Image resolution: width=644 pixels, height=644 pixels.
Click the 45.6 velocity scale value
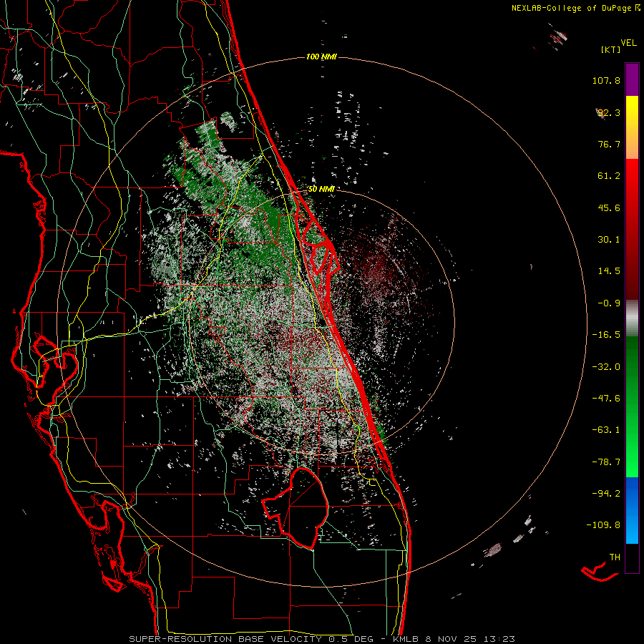[609, 208]
